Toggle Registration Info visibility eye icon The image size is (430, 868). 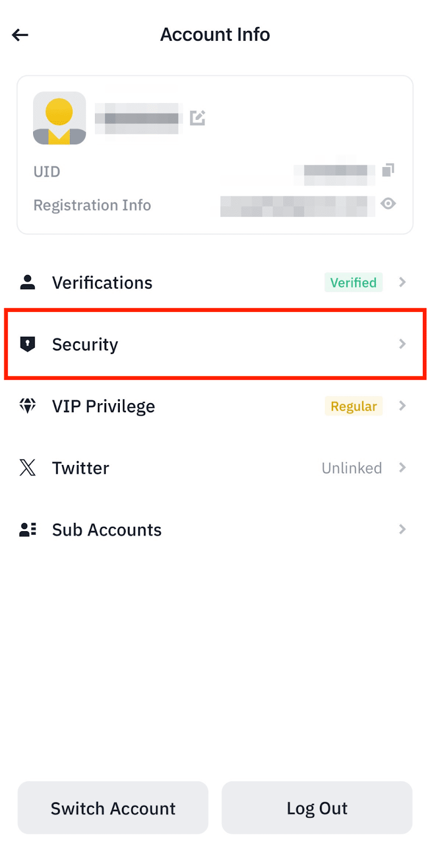388,204
